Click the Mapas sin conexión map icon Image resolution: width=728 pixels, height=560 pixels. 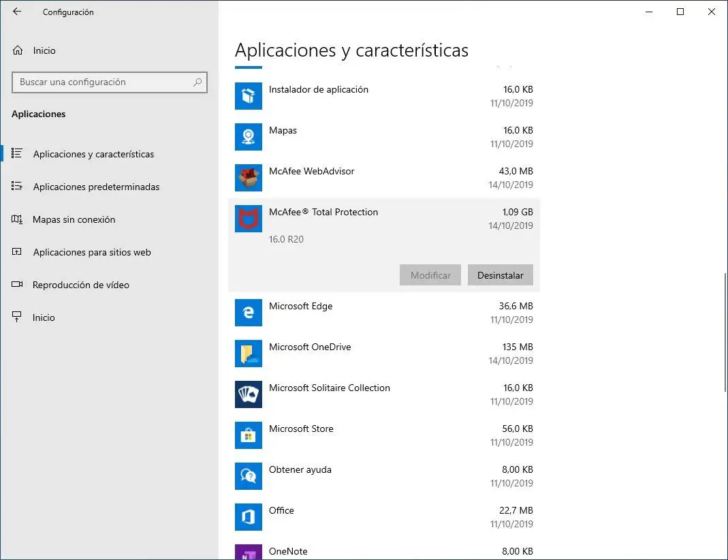(x=17, y=219)
